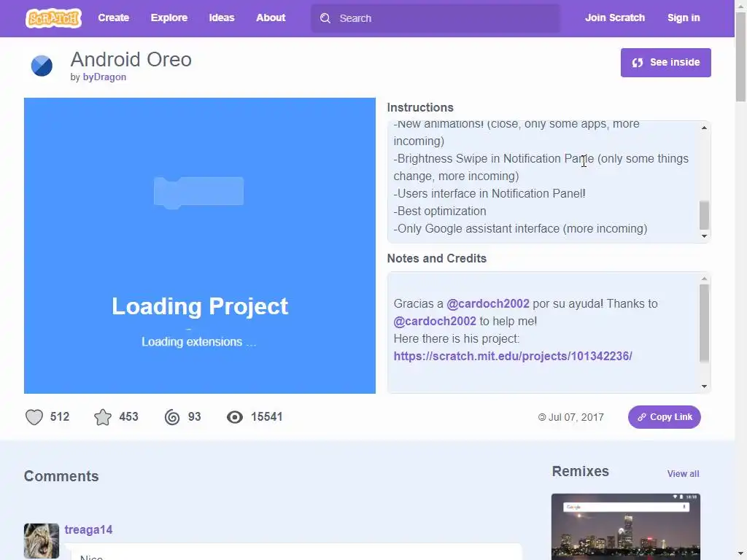747x560 pixels.
Task: Click the view count 15541
Action: [x=267, y=417]
